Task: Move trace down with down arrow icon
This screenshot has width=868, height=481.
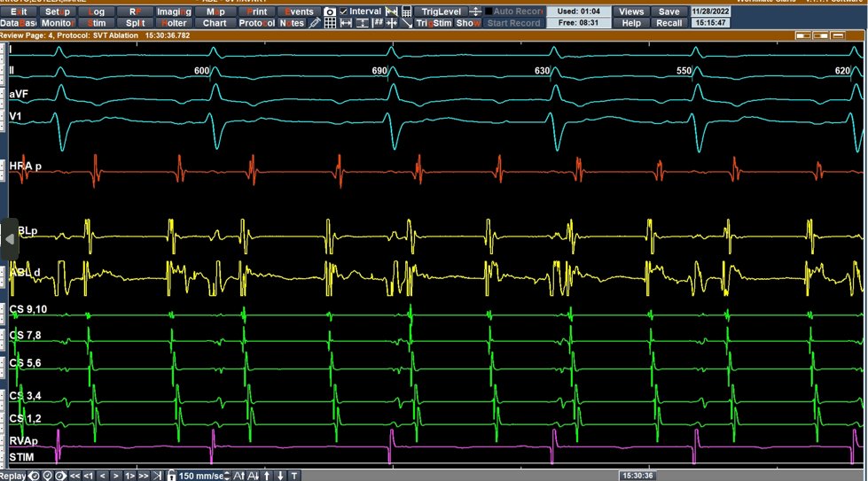Action: pyautogui.click(x=281, y=476)
